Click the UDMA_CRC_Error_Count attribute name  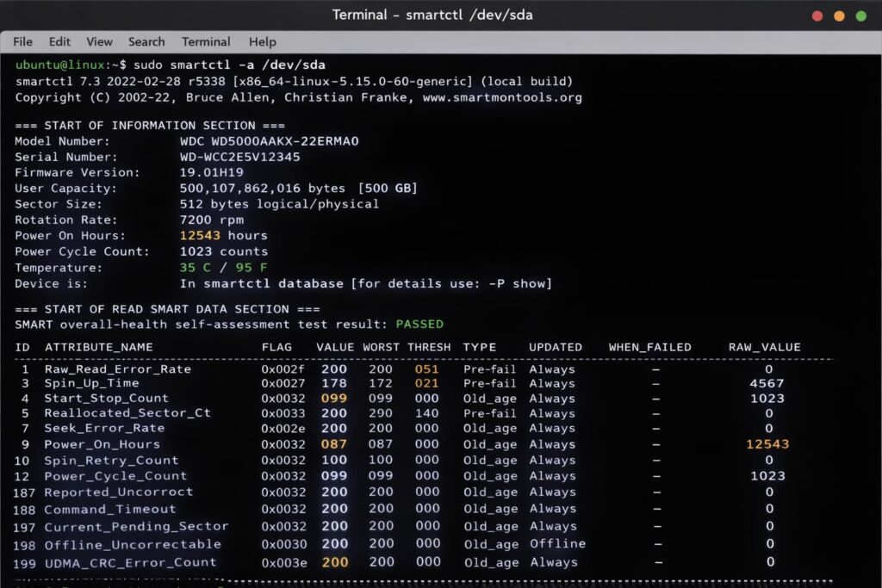pos(131,562)
